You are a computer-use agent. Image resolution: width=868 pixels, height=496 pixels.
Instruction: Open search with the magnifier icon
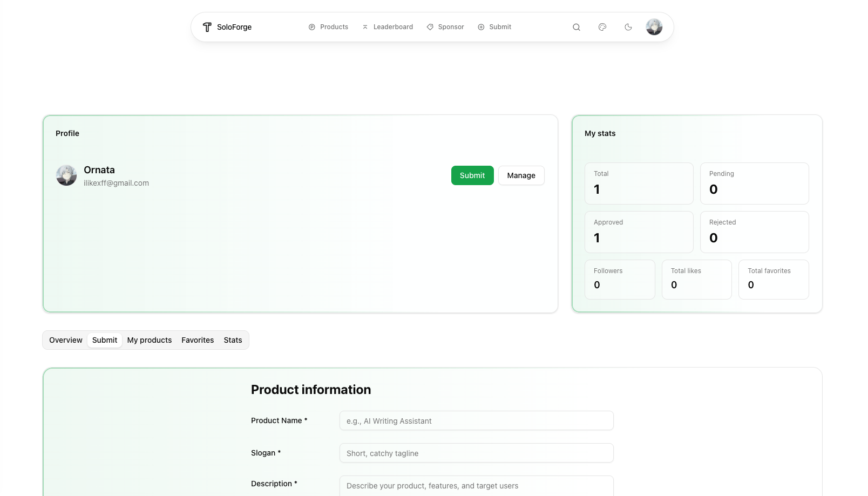click(576, 26)
